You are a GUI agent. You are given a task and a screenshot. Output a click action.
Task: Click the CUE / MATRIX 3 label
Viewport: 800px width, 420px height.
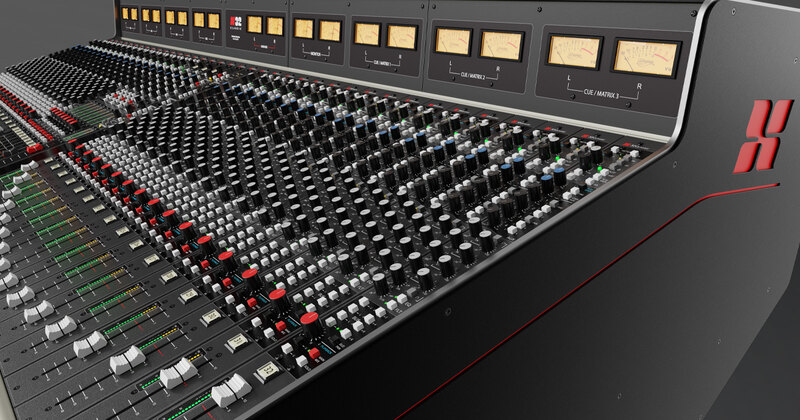click(x=602, y=93)
